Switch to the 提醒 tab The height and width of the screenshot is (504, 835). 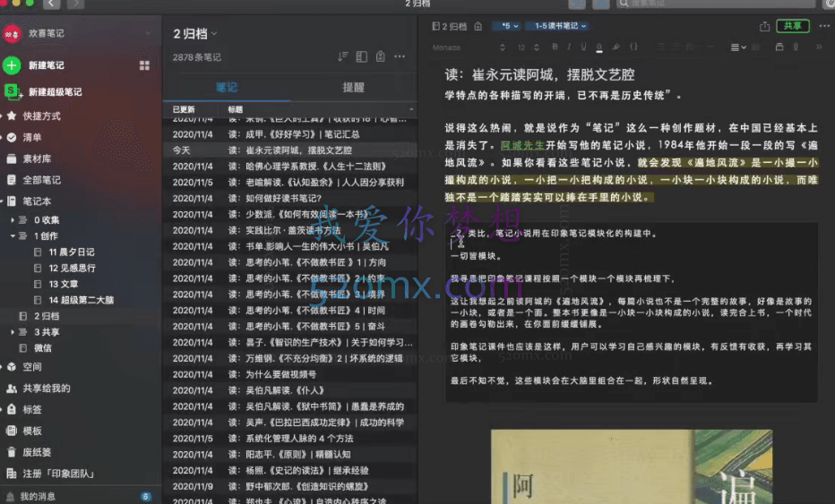[353, 87]
